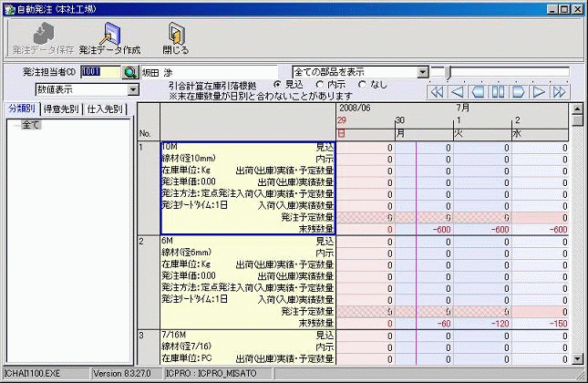The width and height of the screenshot is (588, 383).
Task: Open the 数値表示 dropdown
Action: coord(133,89)
